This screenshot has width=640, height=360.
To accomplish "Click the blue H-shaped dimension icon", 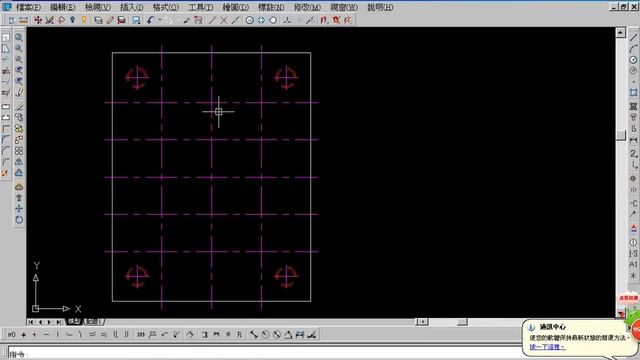I will (x=300, y=335).
